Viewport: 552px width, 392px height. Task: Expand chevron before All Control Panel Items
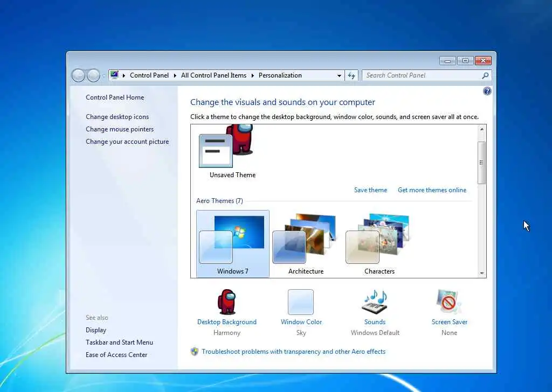click(x=175, y=75)
